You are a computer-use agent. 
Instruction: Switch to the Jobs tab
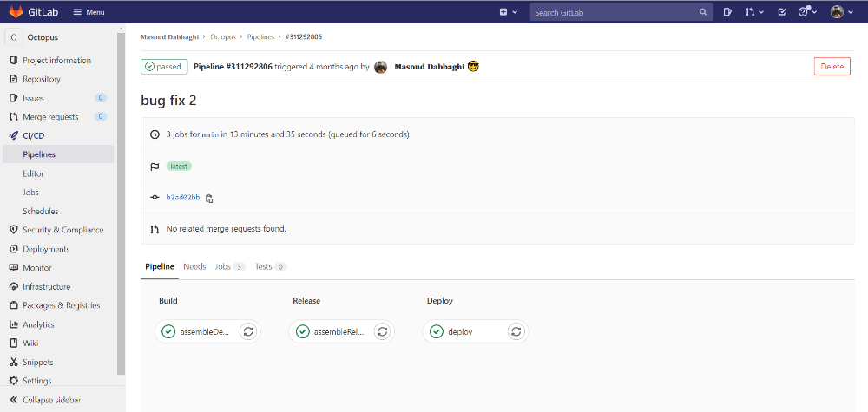point(230,266)
